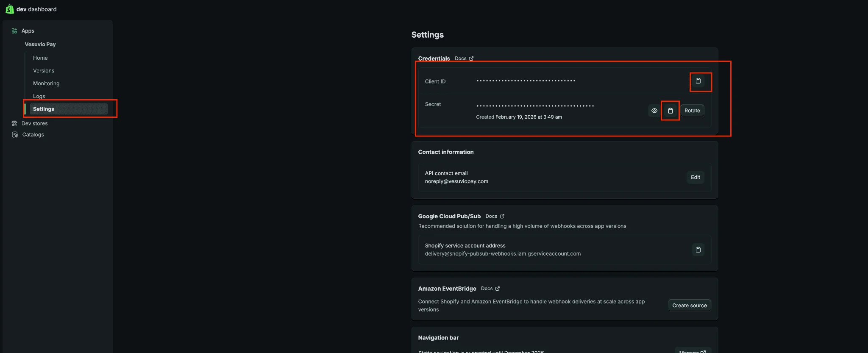Click the Shopify logo in the header
The image size is (868, 353).
(9, 9)
